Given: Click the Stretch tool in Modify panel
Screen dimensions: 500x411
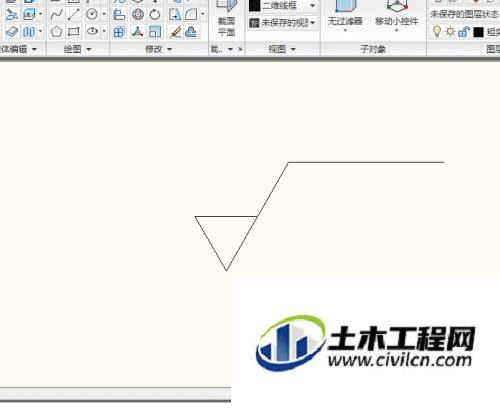Looking at the screenshot, I should click(174, 15).
